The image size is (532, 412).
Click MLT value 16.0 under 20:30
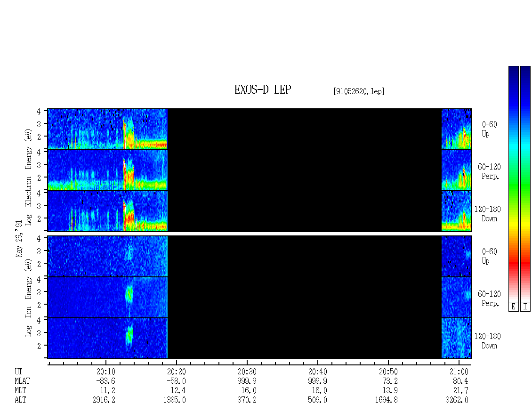pyautogui.click(x=249, y=391)
